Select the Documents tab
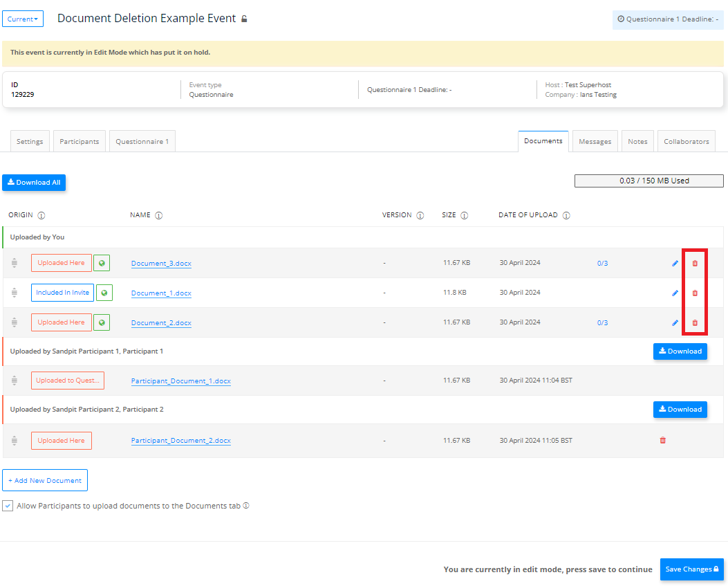Viewport: 728px width, 586px height. pyautogui.click(x=543, y=141)
